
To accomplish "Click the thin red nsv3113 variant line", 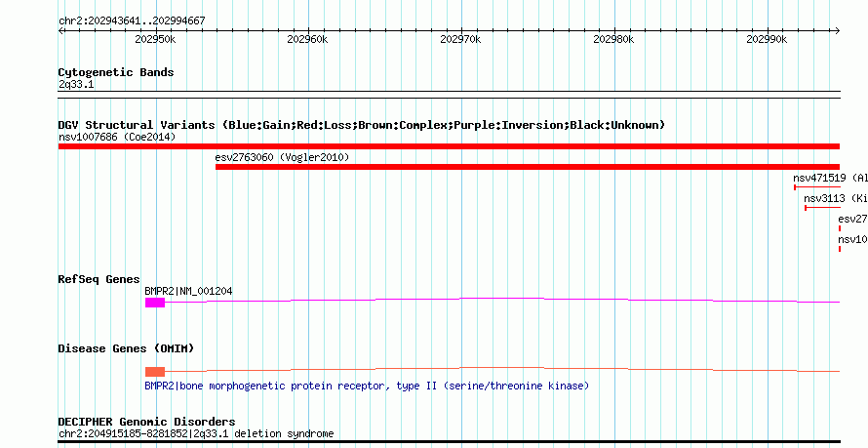I will 822,208.
